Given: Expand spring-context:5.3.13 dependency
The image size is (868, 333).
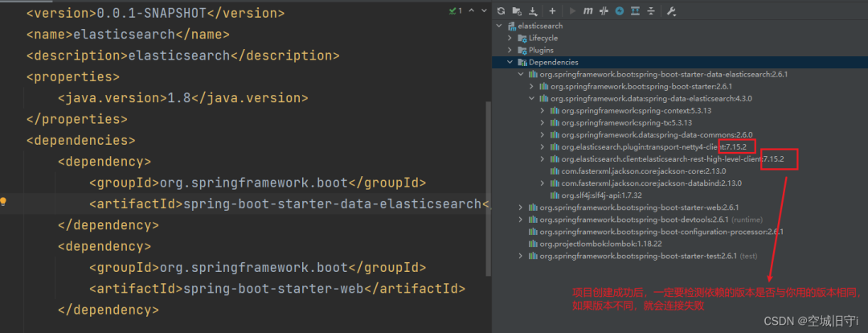Looking at the screenshot, I should [542, 111].
